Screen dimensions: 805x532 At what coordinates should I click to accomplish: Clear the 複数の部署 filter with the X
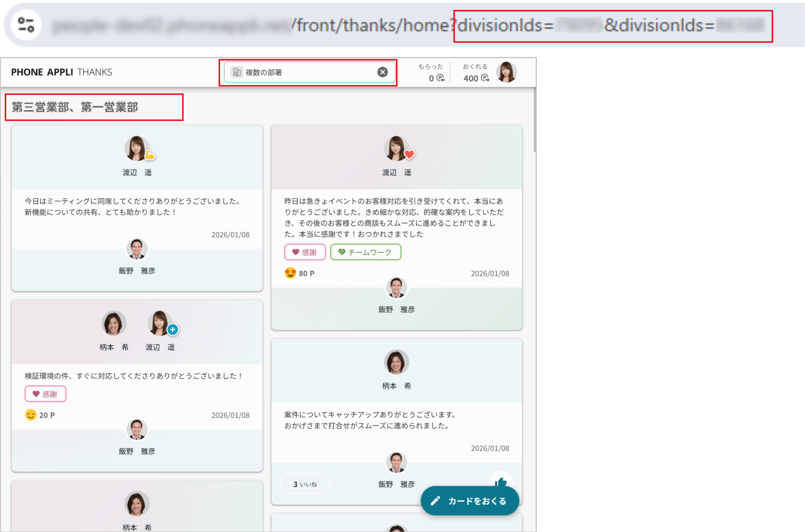coord(382,72)
